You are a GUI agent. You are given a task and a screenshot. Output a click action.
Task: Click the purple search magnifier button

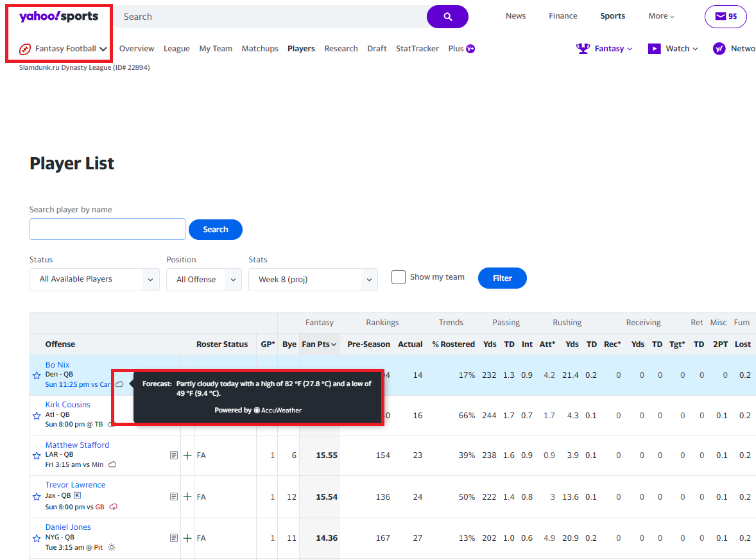[x=447, y=17]
